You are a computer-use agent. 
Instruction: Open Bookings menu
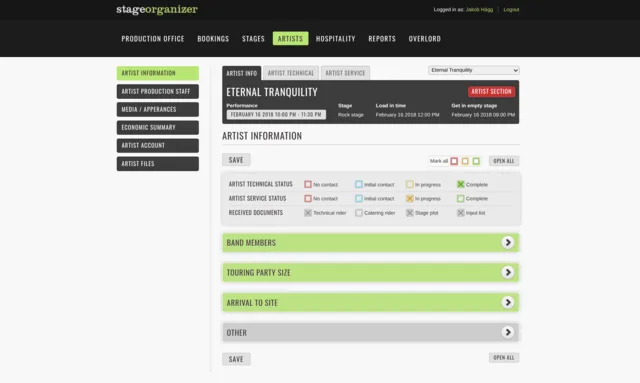click(213, 39)
